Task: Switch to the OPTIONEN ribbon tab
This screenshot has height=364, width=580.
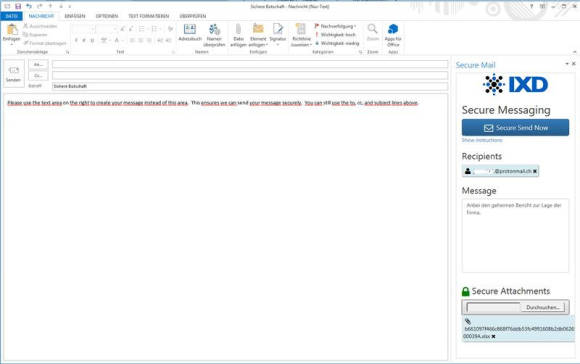Action: pyautogui.click(x=107, y=16)
